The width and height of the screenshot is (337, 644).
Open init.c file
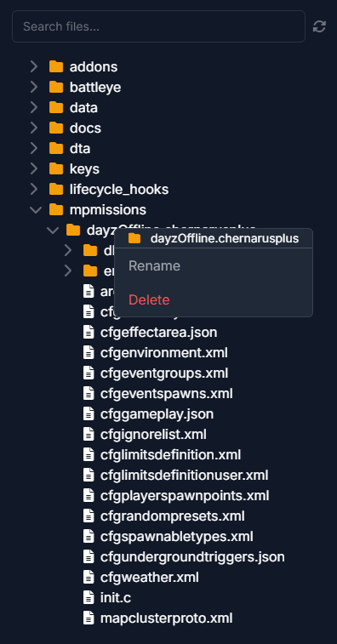(x=116, y=598)
